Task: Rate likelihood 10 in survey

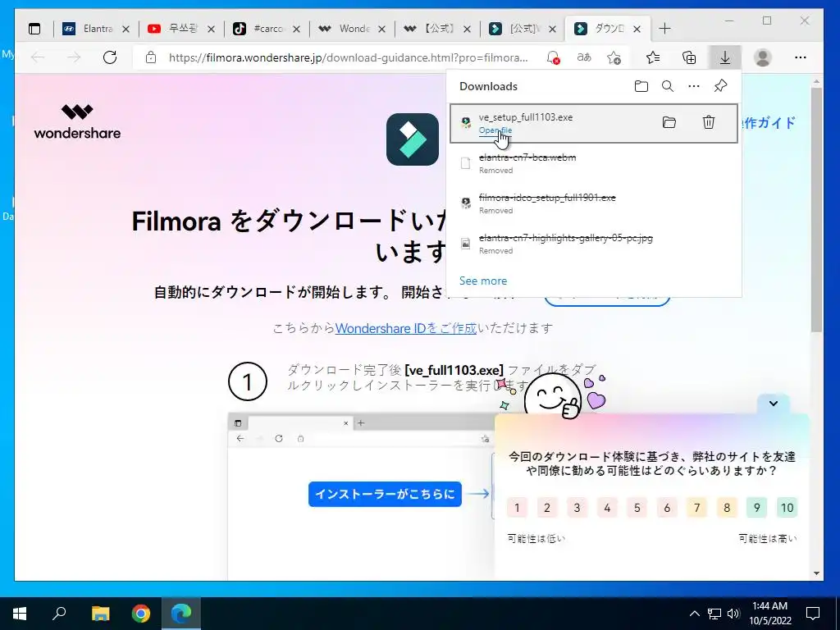Action: coord(787,507)
